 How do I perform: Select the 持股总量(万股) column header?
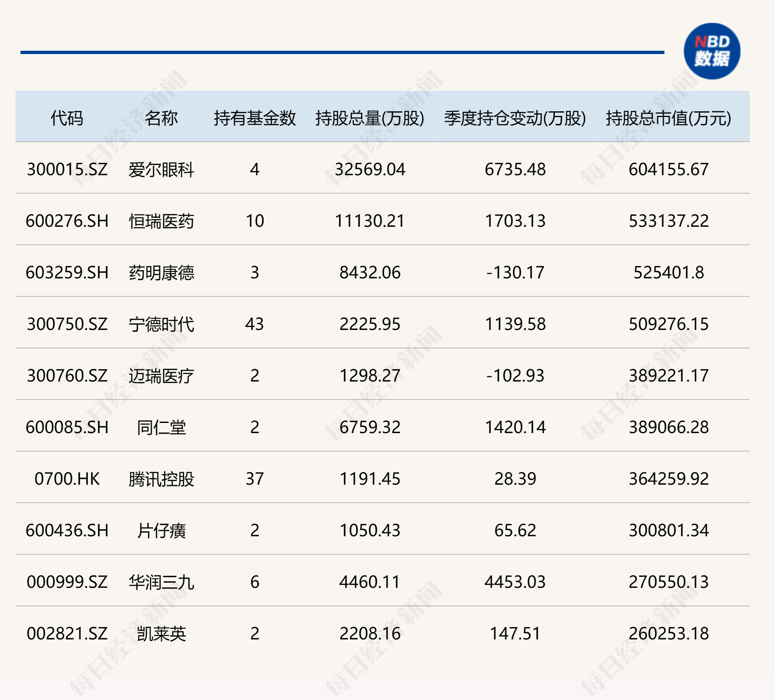click(x=369, y=118)
